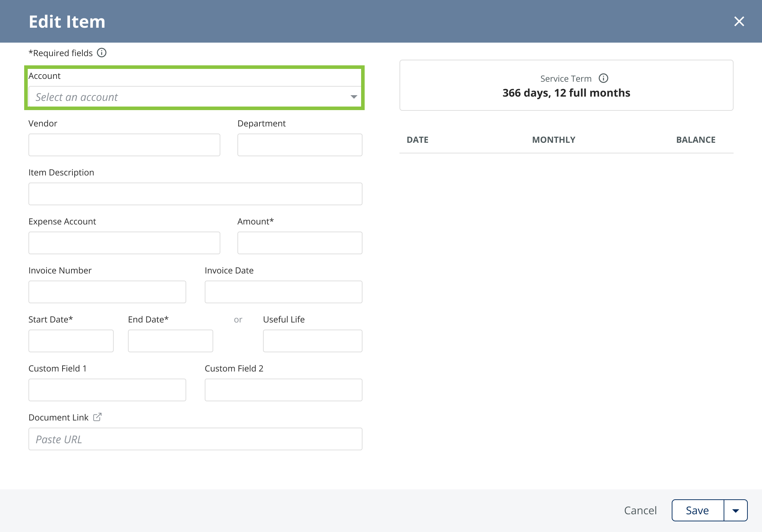762x532 pixels.
Task: Click the DATE column header
Action: [418, 140]
